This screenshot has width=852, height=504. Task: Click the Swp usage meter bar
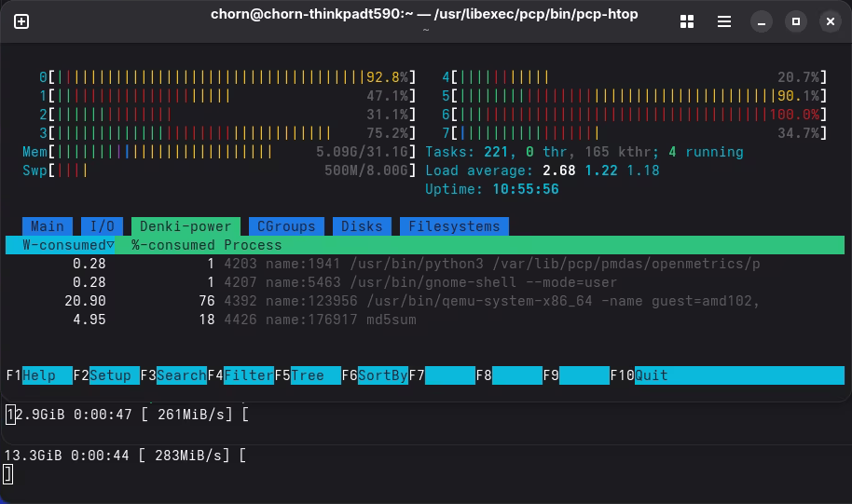[x=219, y=170]
